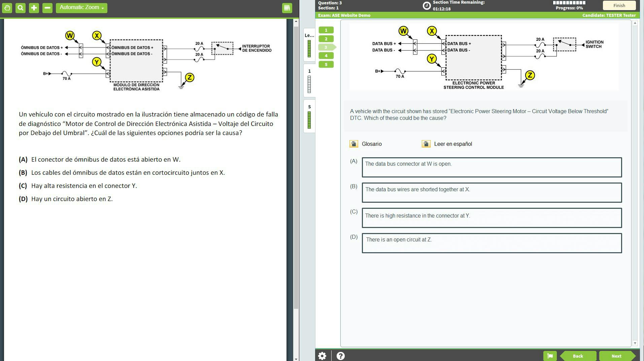The width and height of the screenshot is (644, 361).
Task: Open the help question mark
Action: point(340,356)
